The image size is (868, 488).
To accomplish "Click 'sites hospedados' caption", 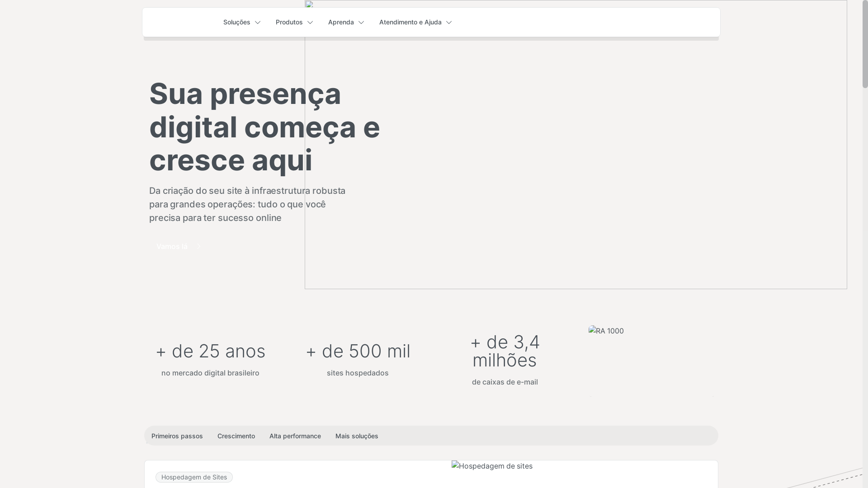I will click(x=358, y=373).
